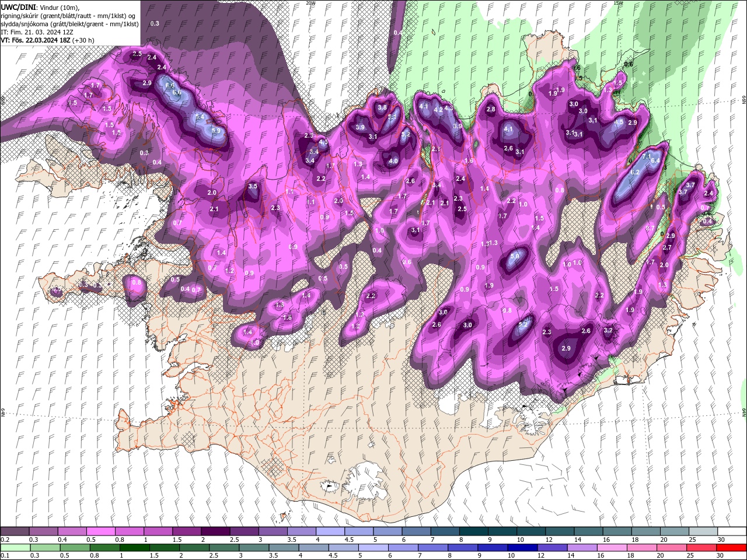Screen dimensions: 747x560
Task: Click the 7.1 snowfall value on the map
Action: pyautogui.click(x=646, y=156)
